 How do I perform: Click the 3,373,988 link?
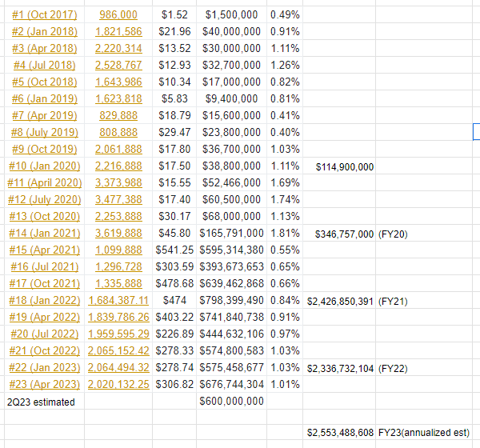[x=118, y=183]
